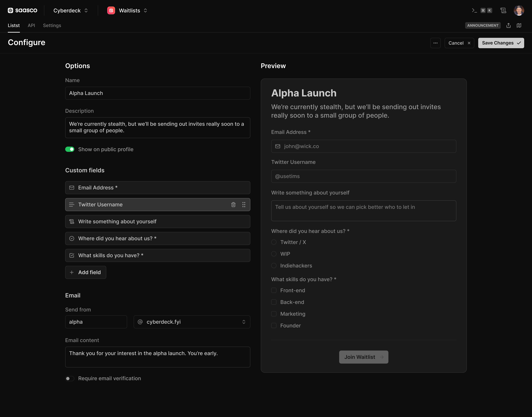Image resolution: width=532 pixels, height=417 pixels.
Task: Switch to the Settings tab
Action: 52,25
